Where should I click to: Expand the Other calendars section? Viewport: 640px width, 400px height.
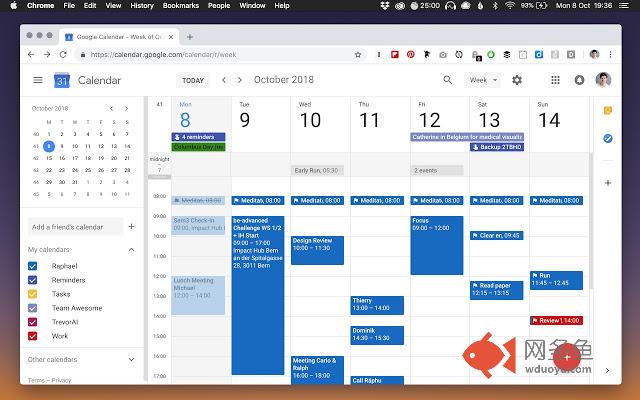tap(131, 360)
